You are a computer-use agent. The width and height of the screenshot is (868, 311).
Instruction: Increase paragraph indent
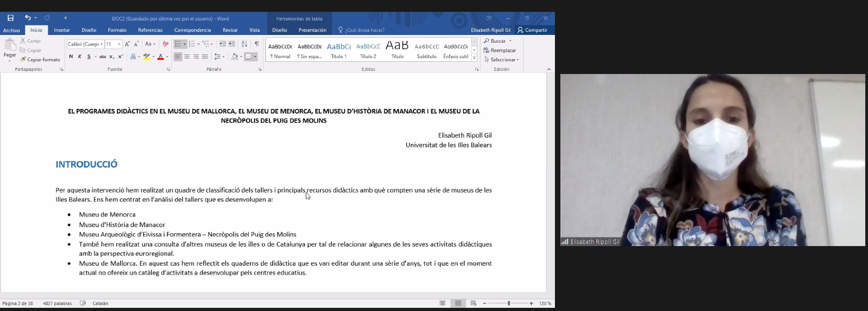[232, 44]
